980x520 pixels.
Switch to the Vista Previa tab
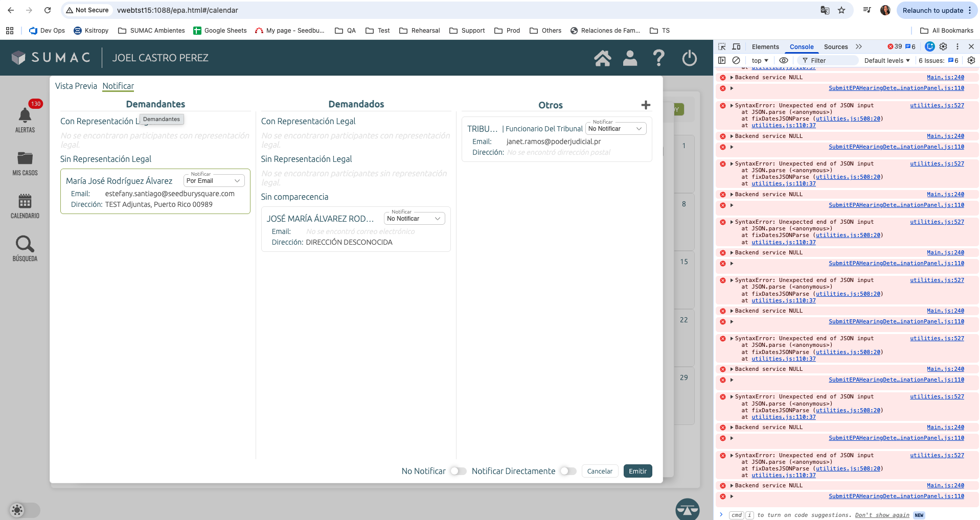click(x=76, y=86)
